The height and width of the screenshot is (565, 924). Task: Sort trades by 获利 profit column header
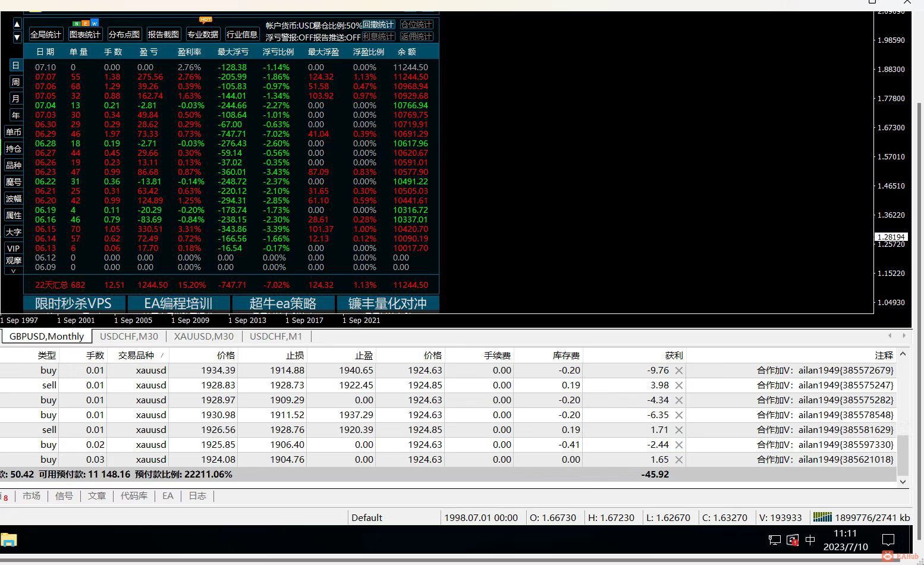[634, 355]
